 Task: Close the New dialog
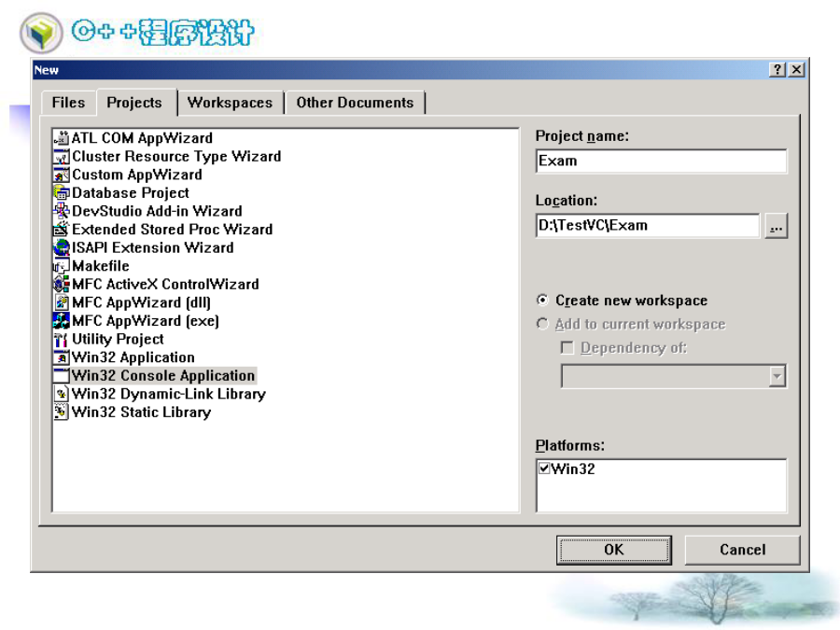797,70
